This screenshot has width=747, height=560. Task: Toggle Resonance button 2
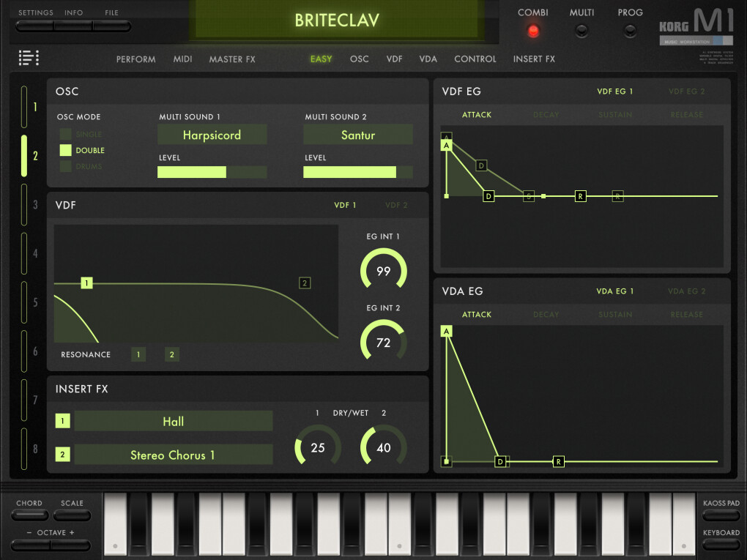pyautogui.click(x=172, y=354)
